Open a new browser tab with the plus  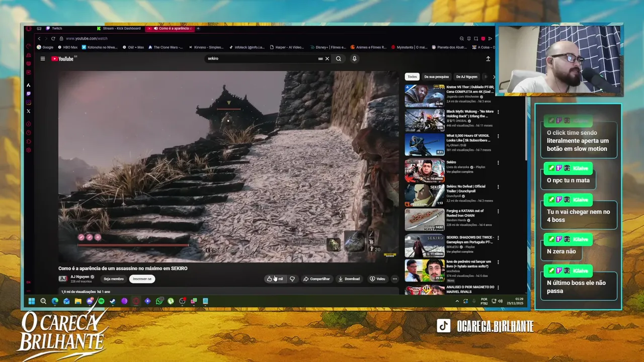(x=198, y=29)
